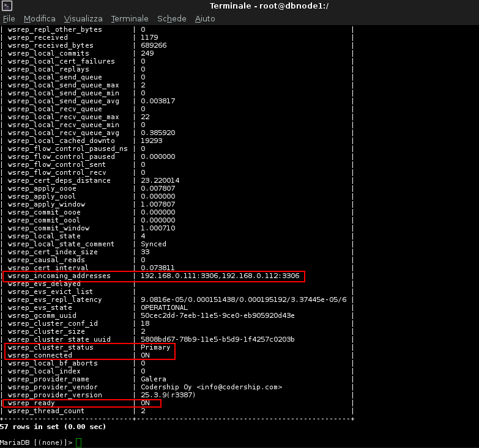Click the 'Synced' local state comment
Viewport: 479px width, 448px height.
pyautogui.click(x=154, y=244)
